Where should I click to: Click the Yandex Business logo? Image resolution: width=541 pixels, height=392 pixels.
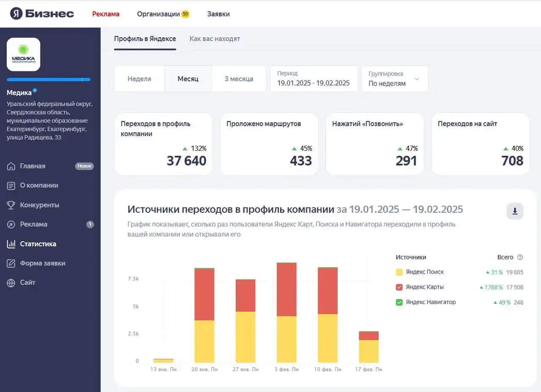[42, 14]
